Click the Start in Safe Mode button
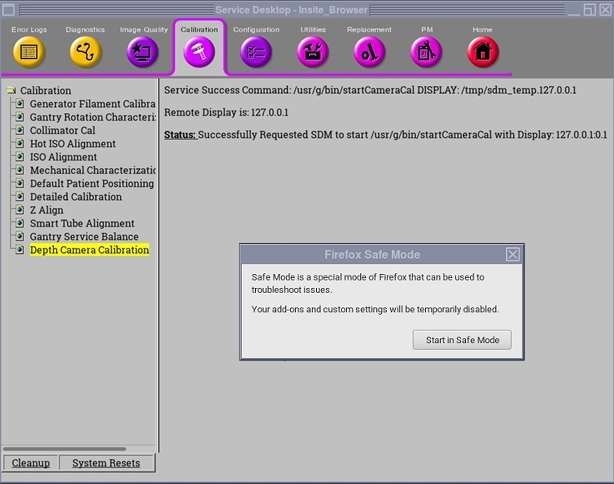The width and height of the screenshot is (614, 484). tap(462, 340)
